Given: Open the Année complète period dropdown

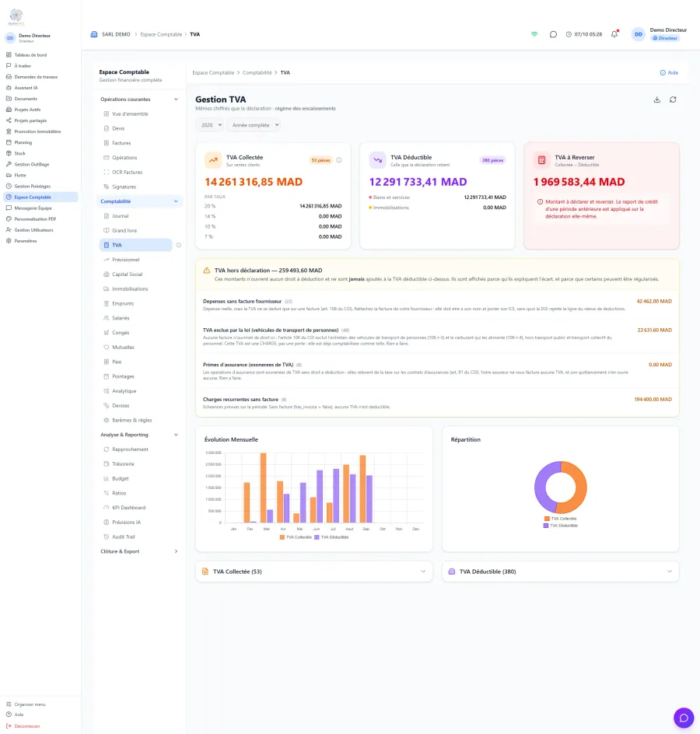Looking at the screenshot, I should (x=254, y=125).
